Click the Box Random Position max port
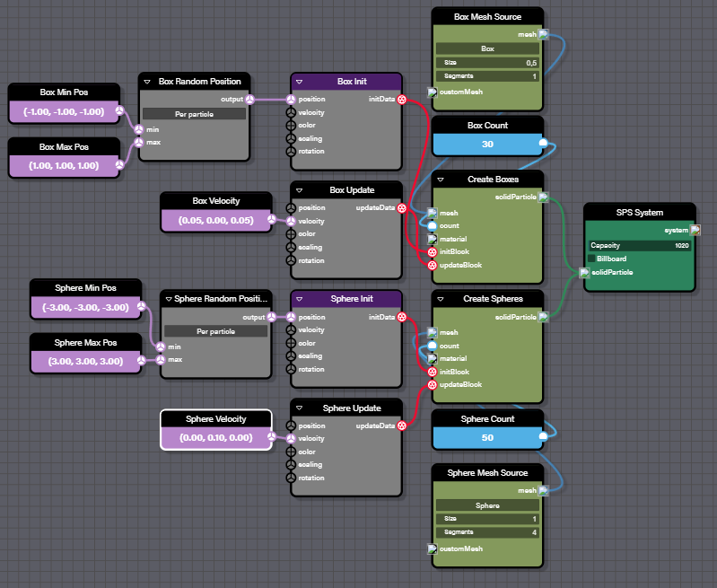This screenshot has height=588, width=717. [139, 143]
